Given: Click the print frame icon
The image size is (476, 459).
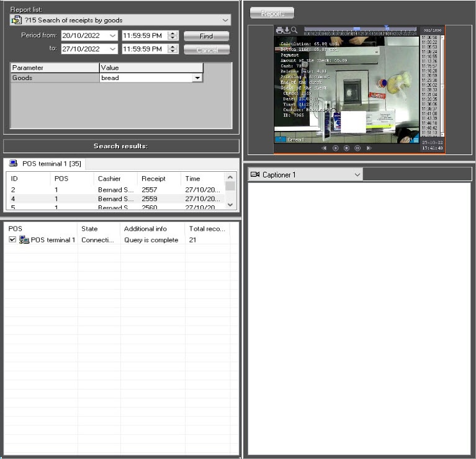Looking at the screenshot, I should coord(279,30).
